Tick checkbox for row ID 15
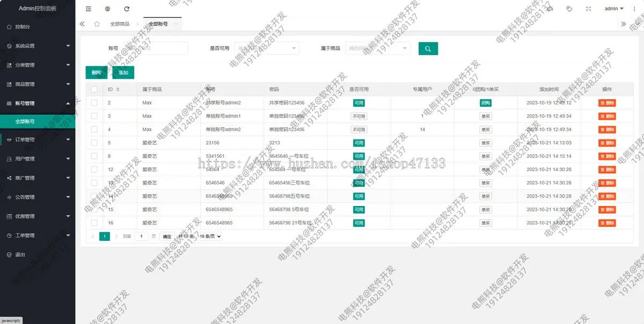This screenshot has width=644, height=324. tap(94, 209)
